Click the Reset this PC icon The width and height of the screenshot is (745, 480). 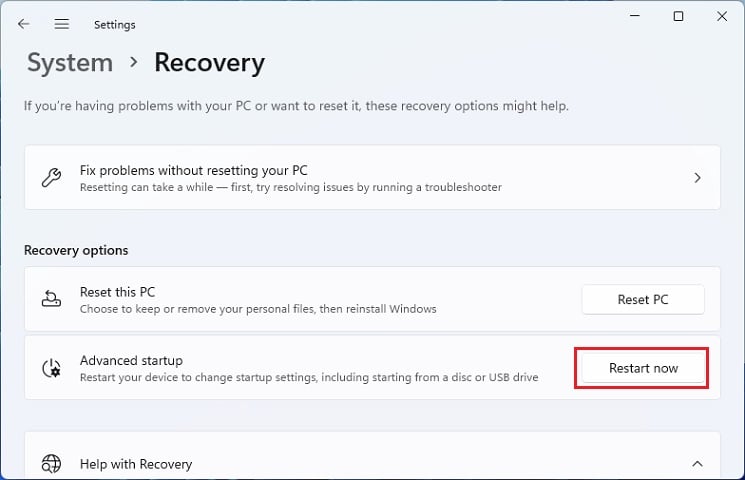coord(51,299)
